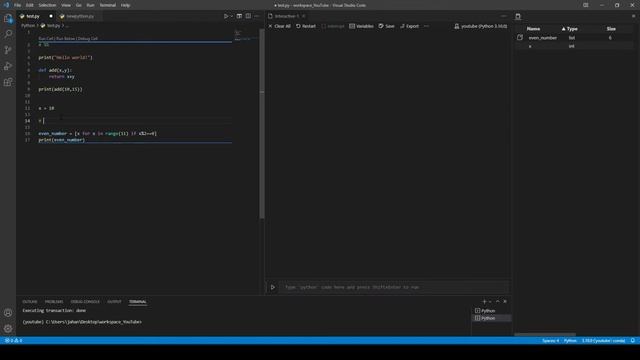Screen dimensions: 640x360
Task: Click errors and warnings status bar item
Action: (x=14, y=340)
